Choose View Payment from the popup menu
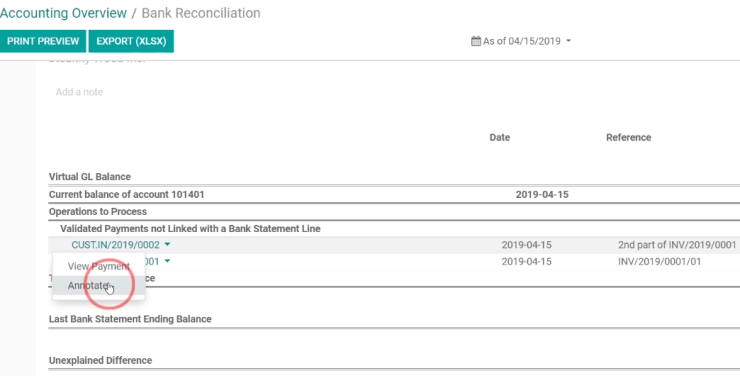The width and height of the screenshot is (740, 376). (x=99, y=266)
